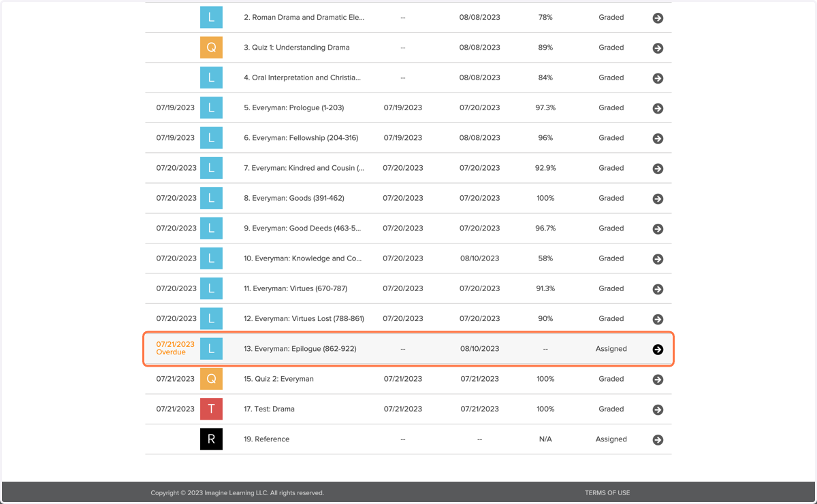This screenshot has width=817, height=504.
Task: Click the L icon for Everyman: Good Deeds
Action: click(211, 229)
